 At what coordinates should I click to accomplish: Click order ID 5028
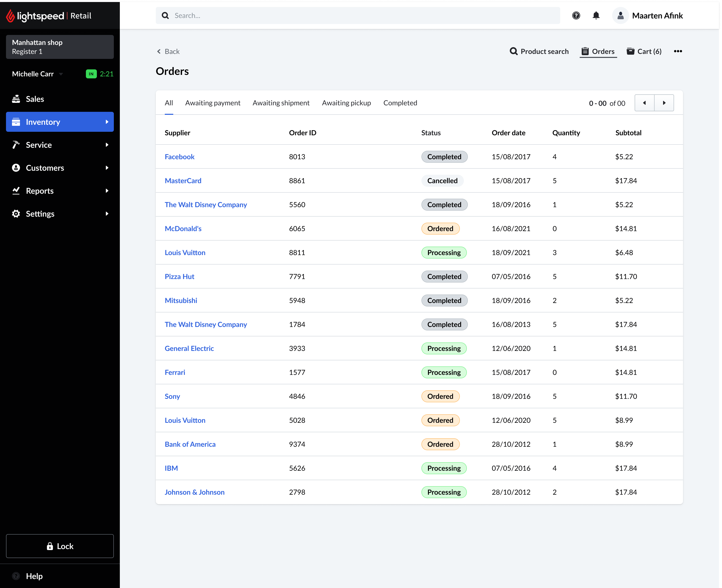point(297,420)
